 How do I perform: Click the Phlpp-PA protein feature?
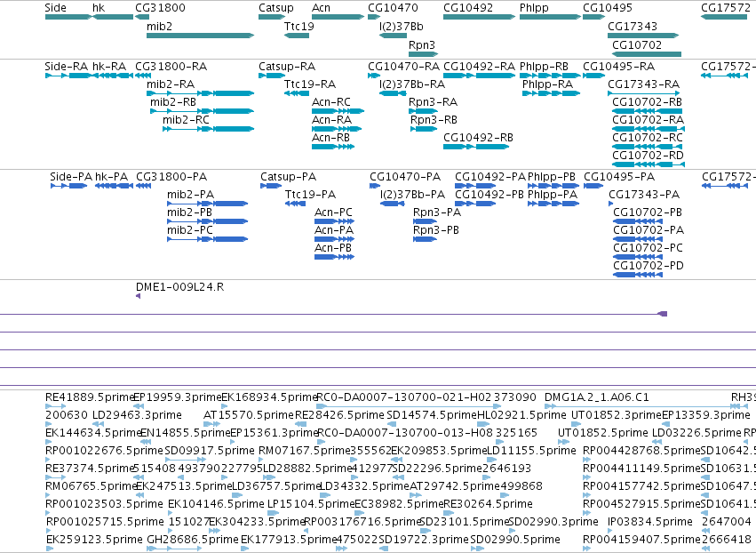coord(553,204)
